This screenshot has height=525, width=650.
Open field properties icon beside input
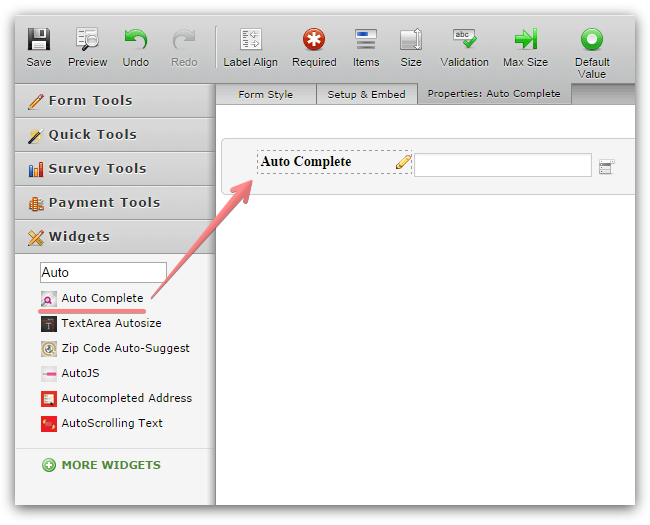[x=606, y=167]
